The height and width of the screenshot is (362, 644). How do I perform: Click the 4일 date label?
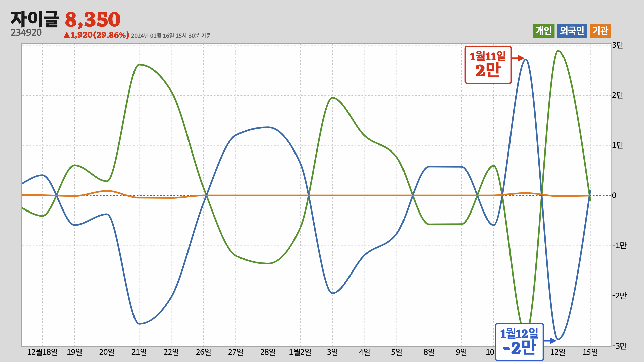click(x=365, y=352)
